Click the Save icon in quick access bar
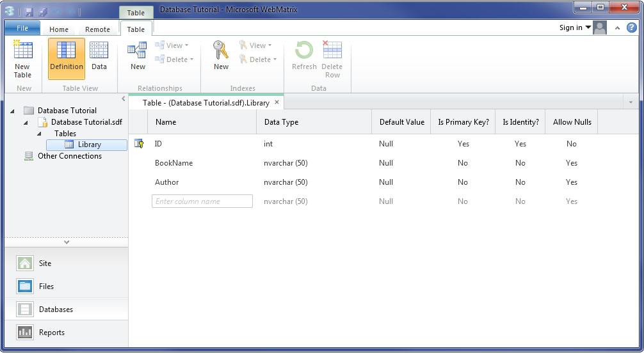 coord(29,12)
